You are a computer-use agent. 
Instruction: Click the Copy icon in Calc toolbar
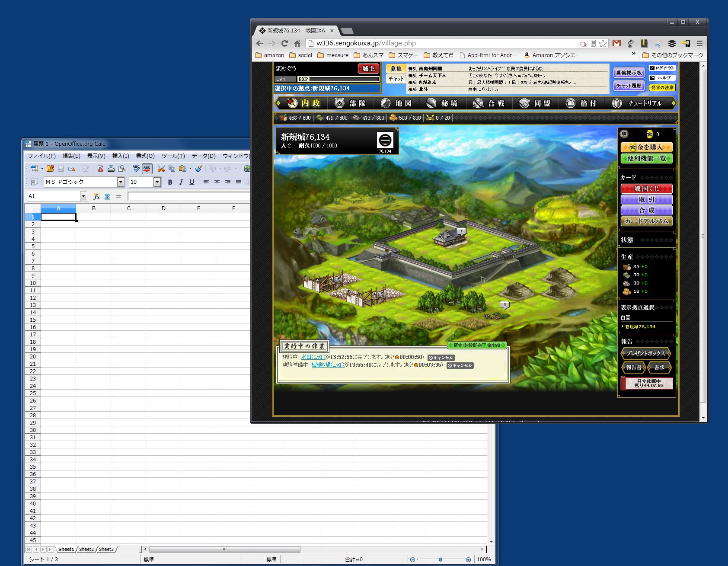click(x=172, y=169)
